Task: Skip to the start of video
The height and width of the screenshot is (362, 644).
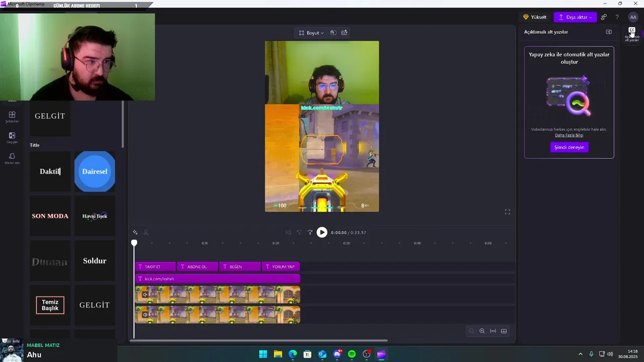Action: pos(288,232)
